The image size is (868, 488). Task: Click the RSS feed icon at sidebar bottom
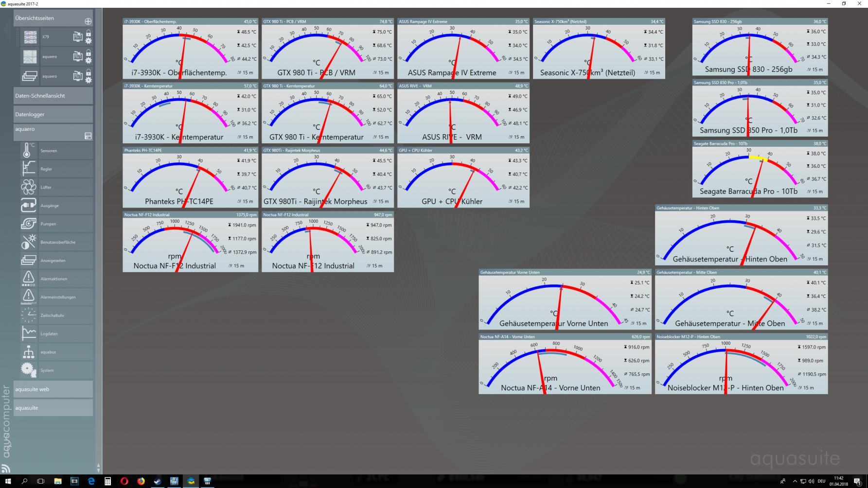click(x=6, y=469)
